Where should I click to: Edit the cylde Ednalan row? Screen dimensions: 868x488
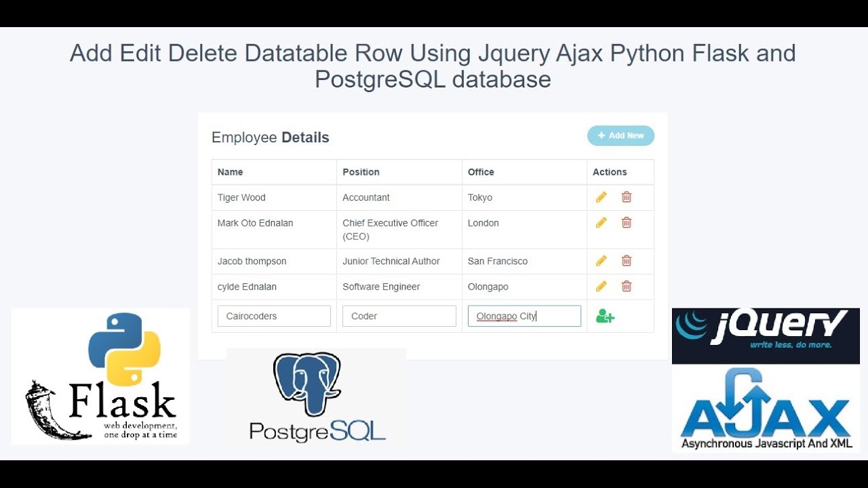(x=601, y=287)
